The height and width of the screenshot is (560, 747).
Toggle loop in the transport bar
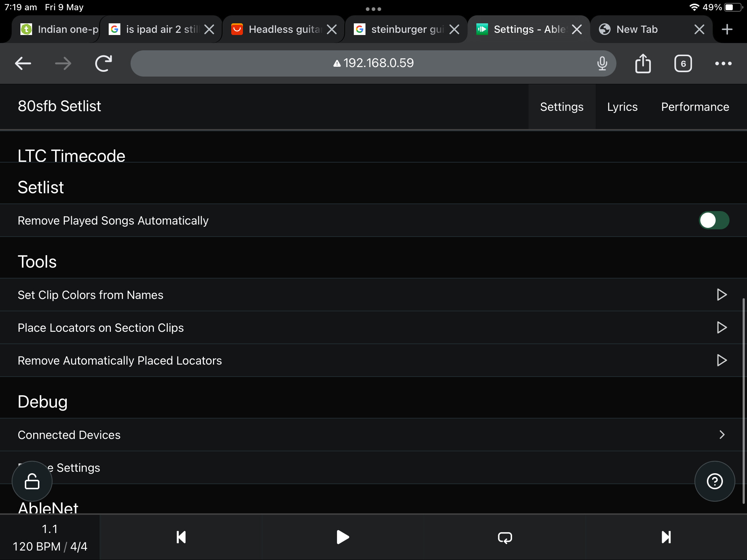click(x=505, y=537)
